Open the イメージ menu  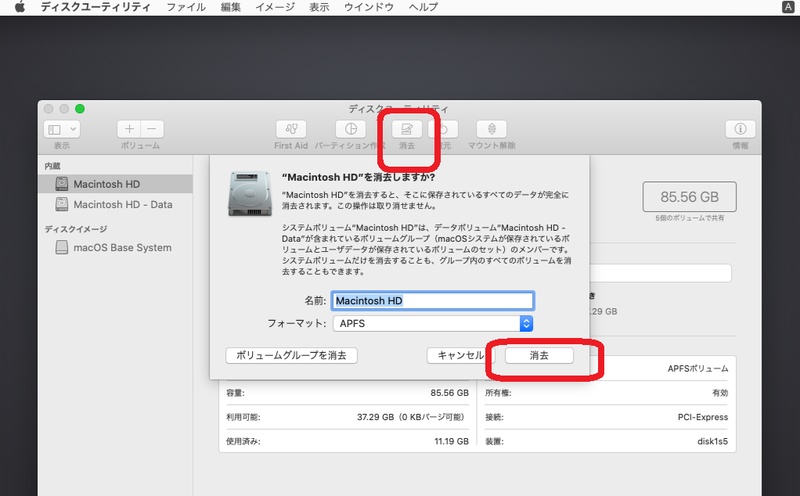click(x=275, y=7)
